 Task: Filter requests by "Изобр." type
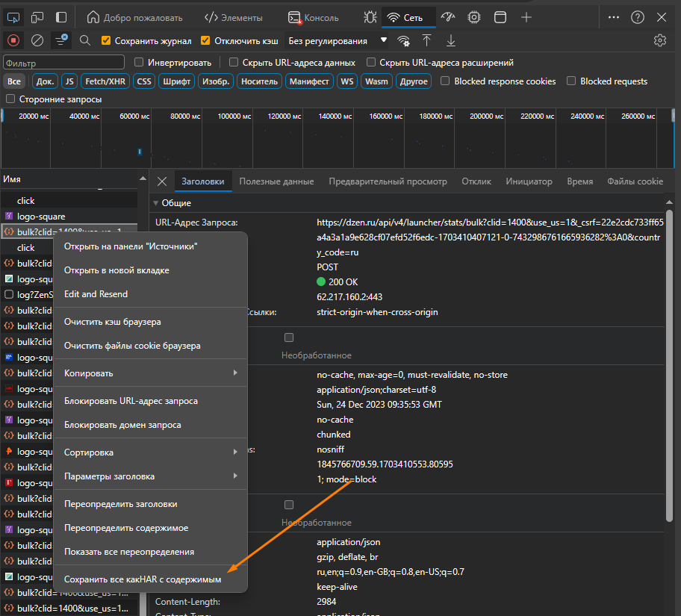tap(216, 81)
